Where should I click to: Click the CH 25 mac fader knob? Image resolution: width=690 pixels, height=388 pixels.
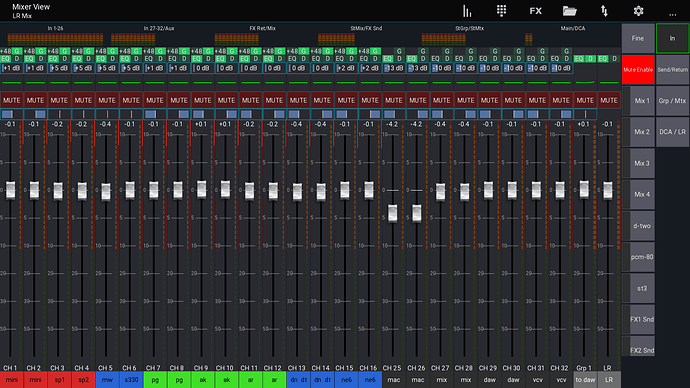(x=393, y=213)
